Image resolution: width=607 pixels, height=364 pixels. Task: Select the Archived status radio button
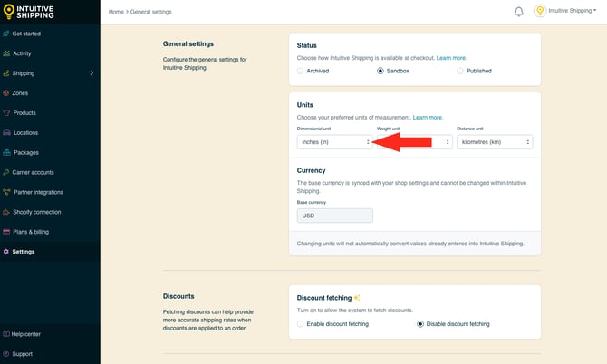pyautogui.click(x=302, y=71)
